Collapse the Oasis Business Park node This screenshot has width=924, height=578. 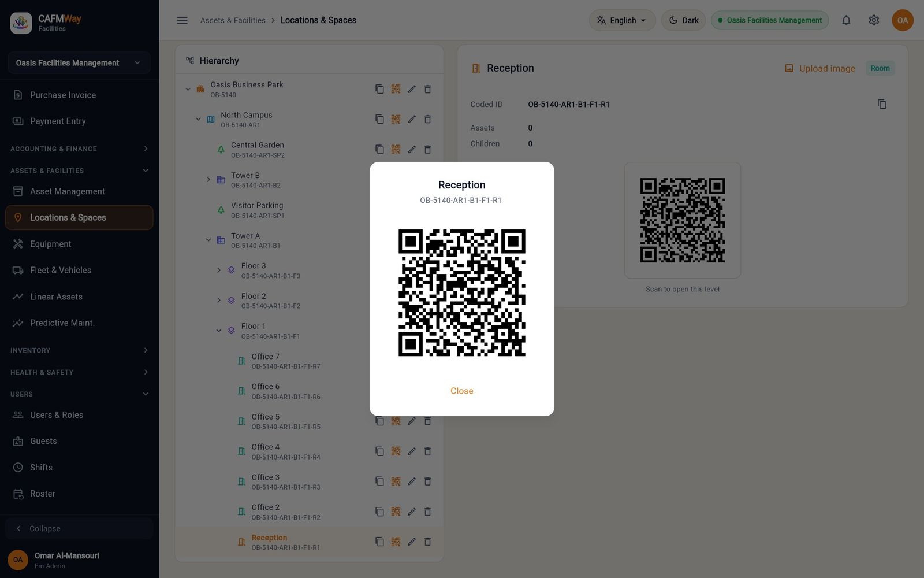(x=188, y=89)
